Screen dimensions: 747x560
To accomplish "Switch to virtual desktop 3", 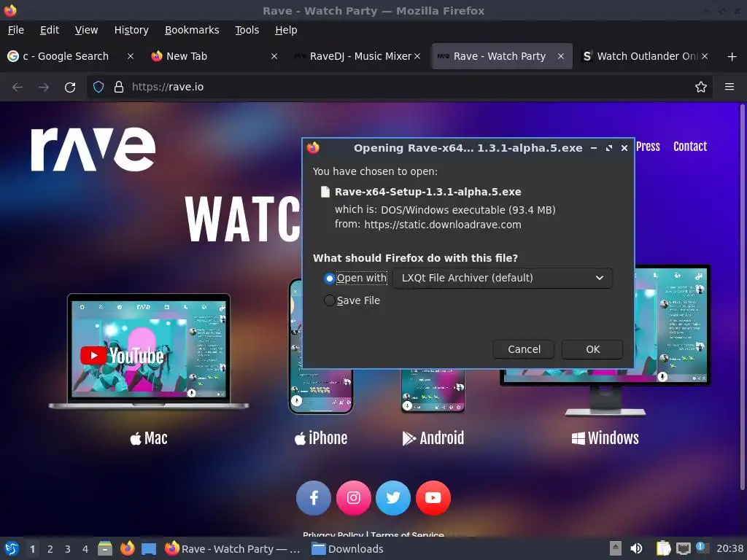I will (x=68, y=549).
